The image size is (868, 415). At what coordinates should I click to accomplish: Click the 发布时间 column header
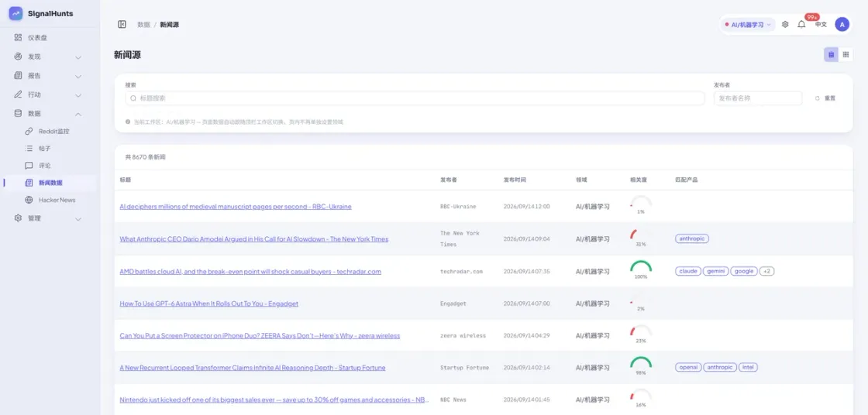pyautogui.click(x=515, y=180)
